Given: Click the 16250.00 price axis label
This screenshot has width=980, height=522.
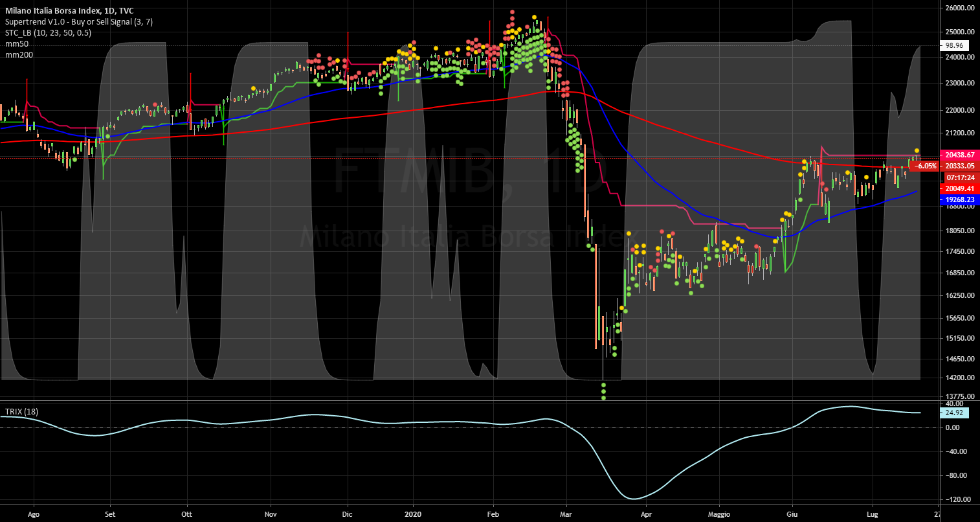Looking at the screenshot, I should [960, 295].
